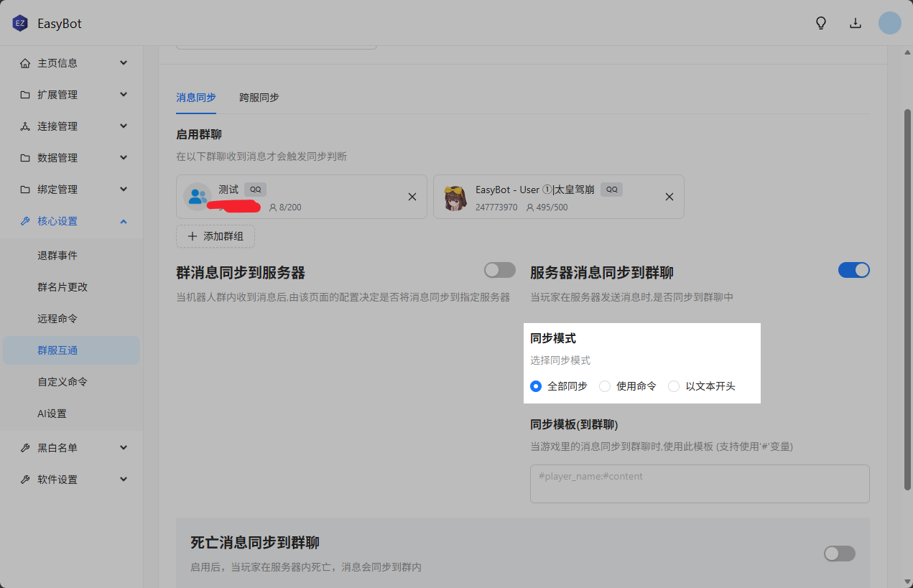The height and width of the screenshot is (588, 913).
Task: Select the 使用命令 radio option
Action: pos(605,386)
